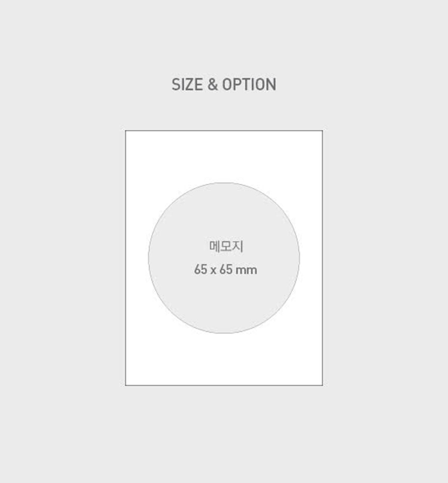Click the gray background below the white card
The height and width of the screenshot is (483, 448).
[x=224, y=433]
